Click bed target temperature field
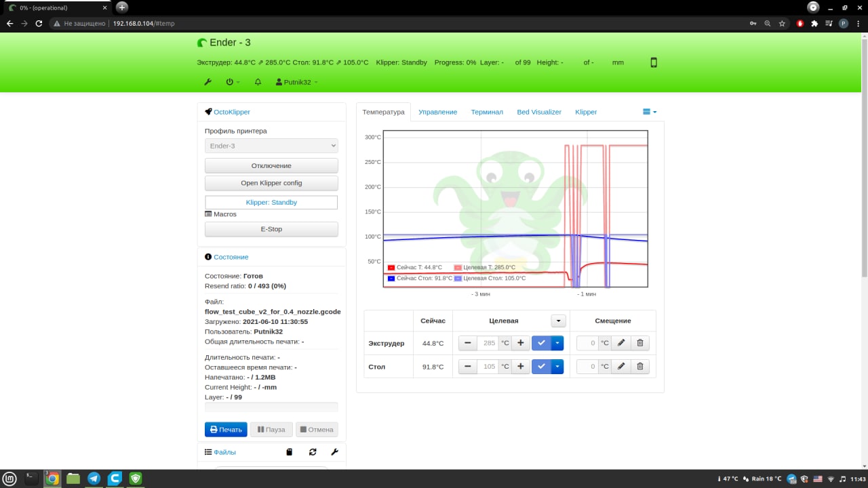This screenshot has width=868, height=488. pos(488,367)
